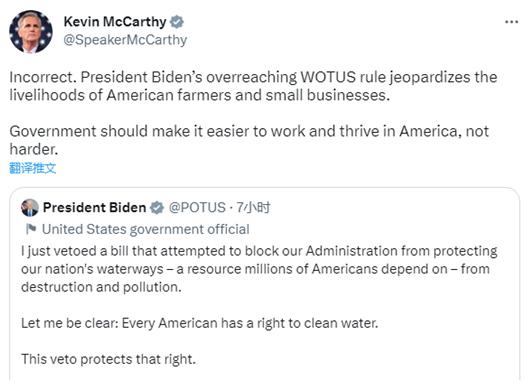
Task: Click 'destruction and pollution' line in quoted tweet
Action: pos(101,287)
